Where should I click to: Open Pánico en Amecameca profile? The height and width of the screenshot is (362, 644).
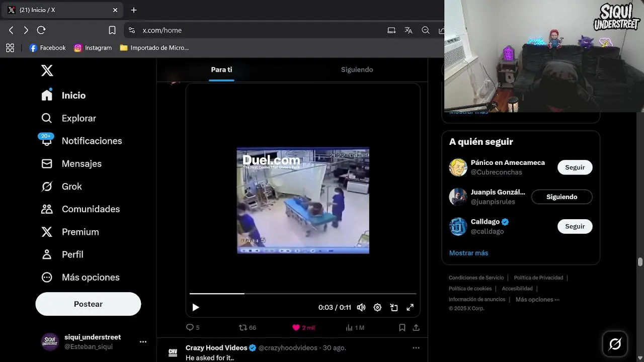coord(508,163)
